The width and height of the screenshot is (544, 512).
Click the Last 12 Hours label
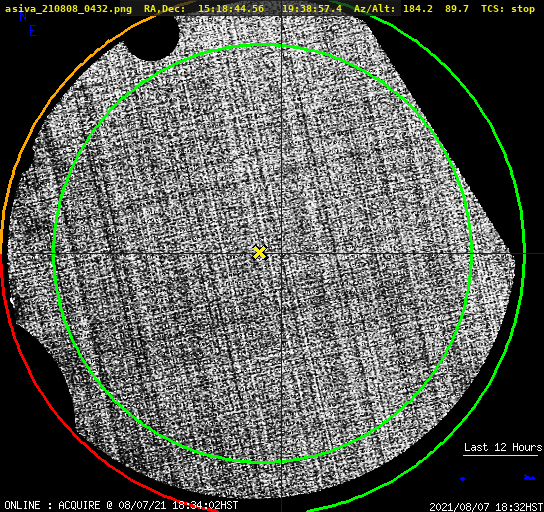coord(503,447)
